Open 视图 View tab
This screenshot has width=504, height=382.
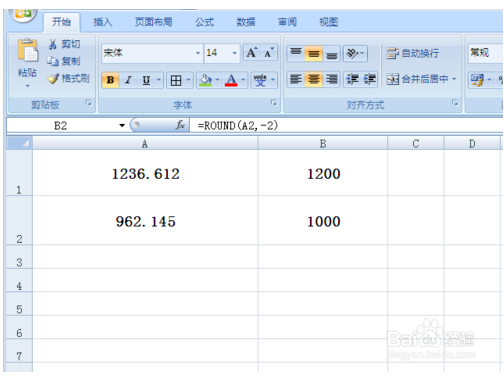click(x=328, y=22)
